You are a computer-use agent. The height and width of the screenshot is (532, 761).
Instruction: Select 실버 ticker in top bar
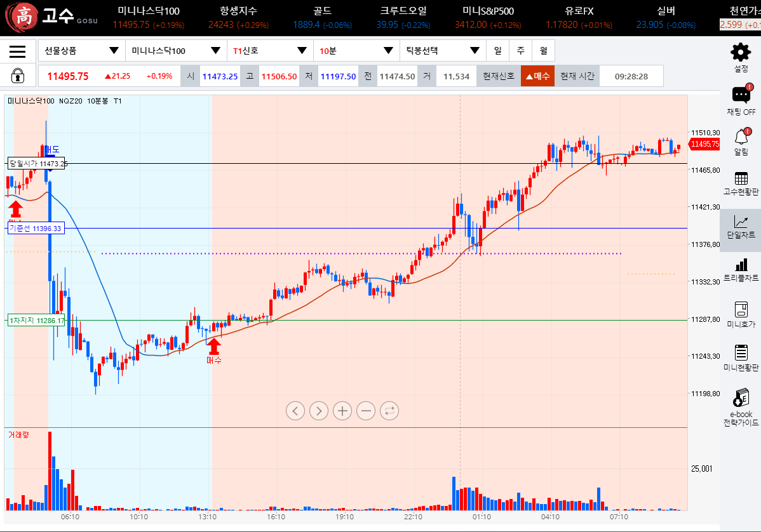point(666,18)
